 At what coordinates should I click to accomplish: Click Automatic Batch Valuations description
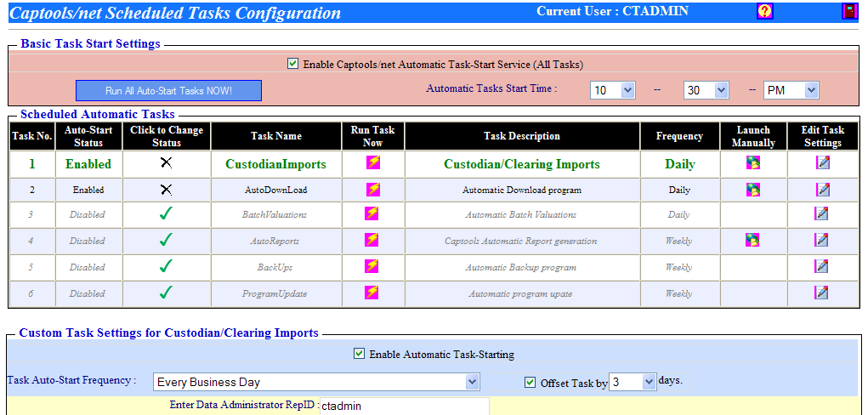click(520, 214)
